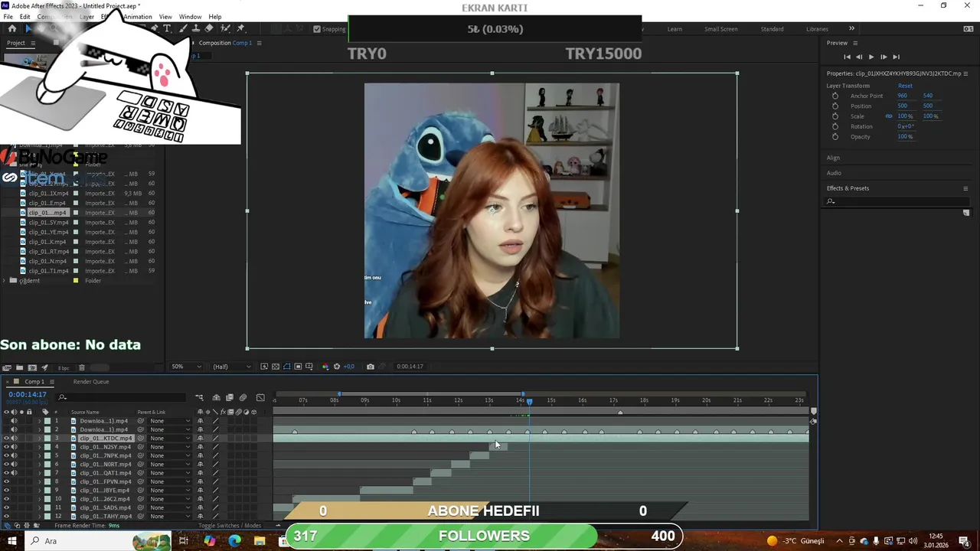The height and width of the screenshot is (551, 980).
Task: Click Reset in Layer Transform
Action: pos(905,86)
